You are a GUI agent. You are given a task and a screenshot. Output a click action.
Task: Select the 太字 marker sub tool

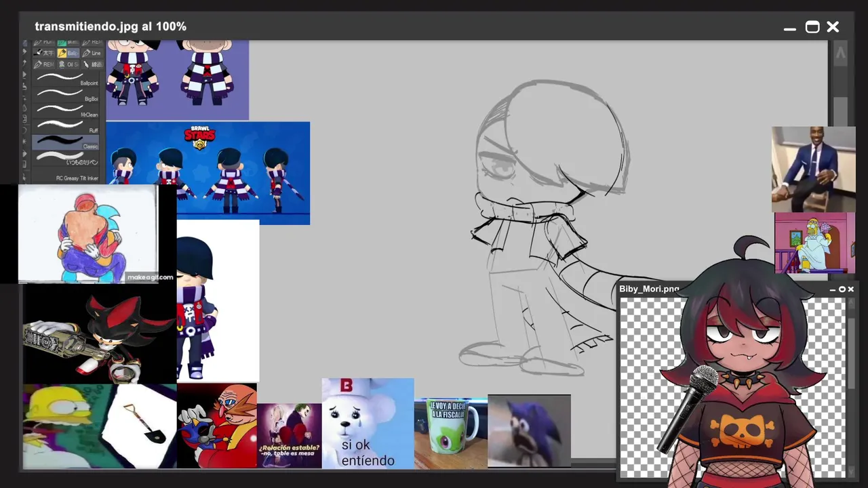(45, 53)
